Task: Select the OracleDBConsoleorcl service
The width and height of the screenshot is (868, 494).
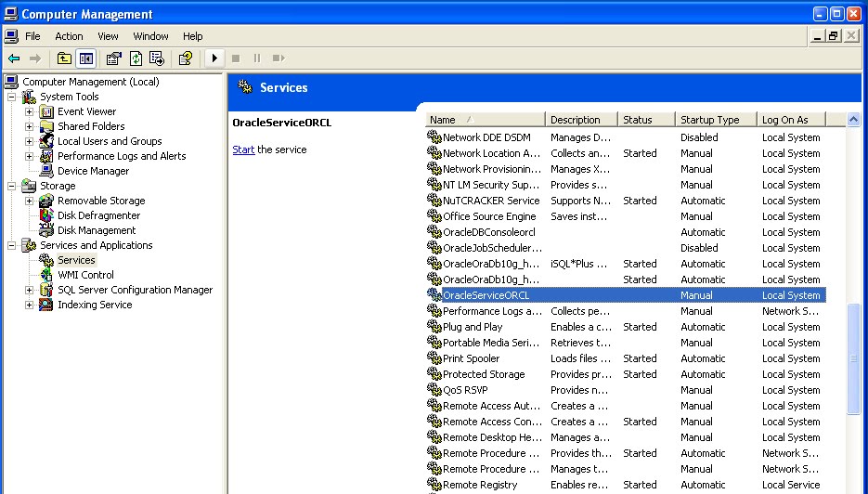Action: tap(626, 232)
